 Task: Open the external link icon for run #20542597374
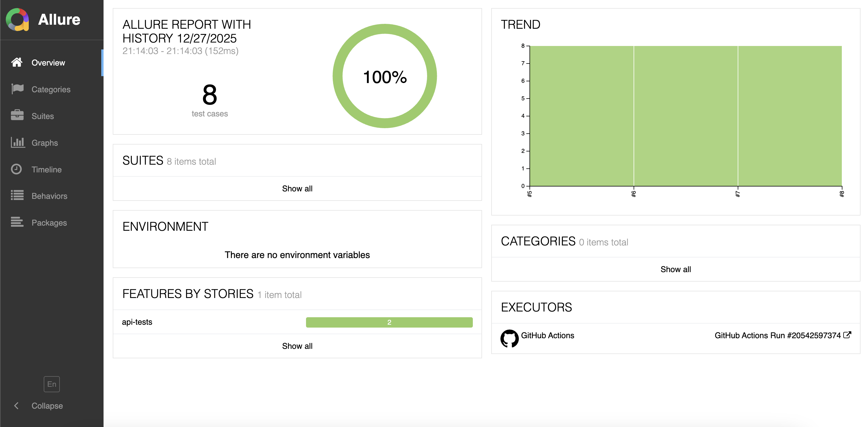pyautogui.click(x=847, y=335)
